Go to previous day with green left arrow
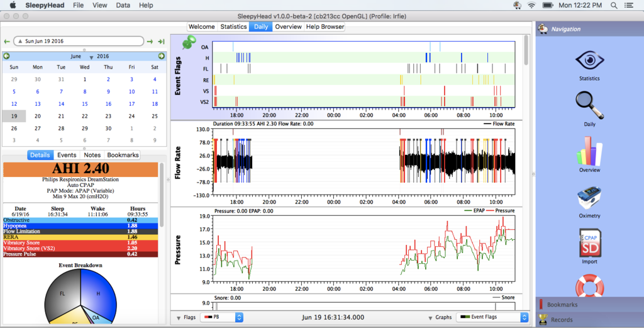 point(6,42)
